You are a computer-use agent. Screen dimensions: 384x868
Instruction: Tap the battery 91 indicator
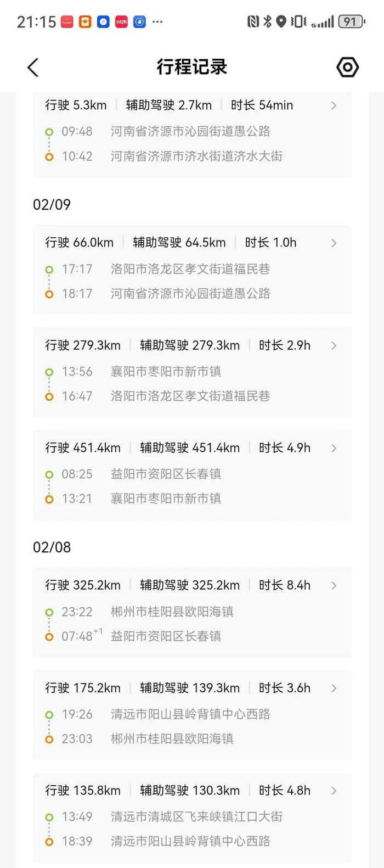coord(352,21)
